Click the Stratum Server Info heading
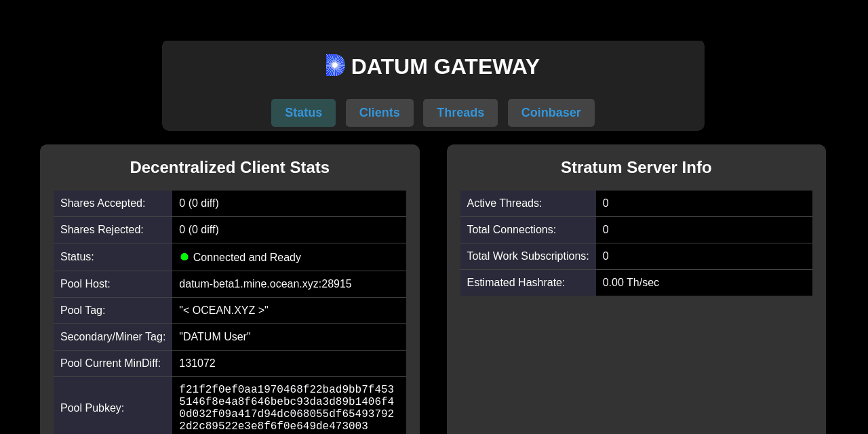This screenshot has width=868, height=434. tap(636, 167)
